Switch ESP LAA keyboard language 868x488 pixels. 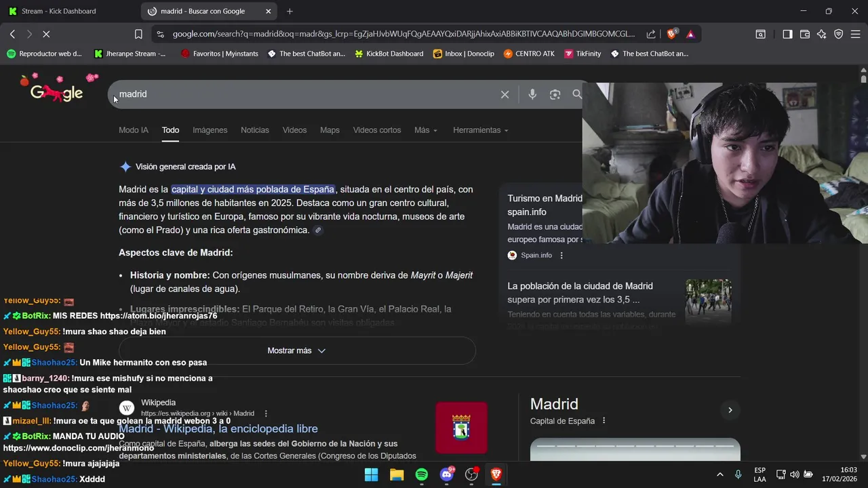760,474
